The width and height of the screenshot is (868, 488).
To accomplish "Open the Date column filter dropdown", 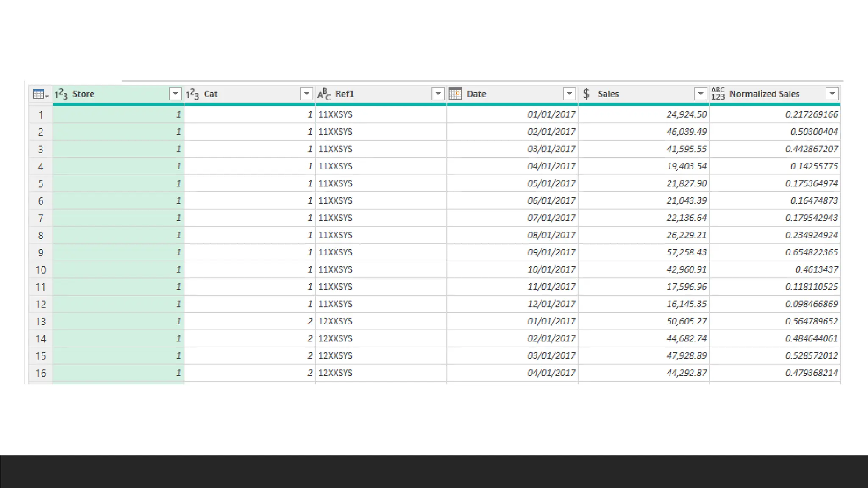I will click(x=569, y=94).
